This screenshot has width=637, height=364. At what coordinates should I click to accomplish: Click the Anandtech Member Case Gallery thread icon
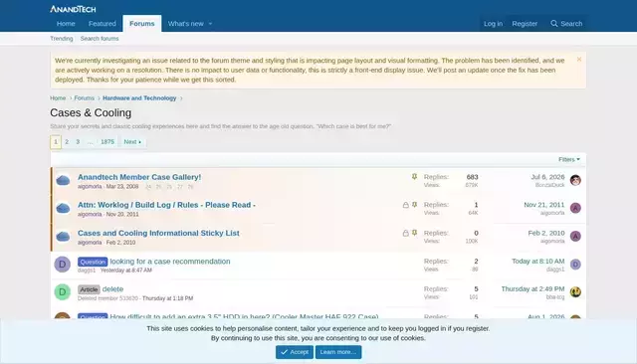(63, 180)
